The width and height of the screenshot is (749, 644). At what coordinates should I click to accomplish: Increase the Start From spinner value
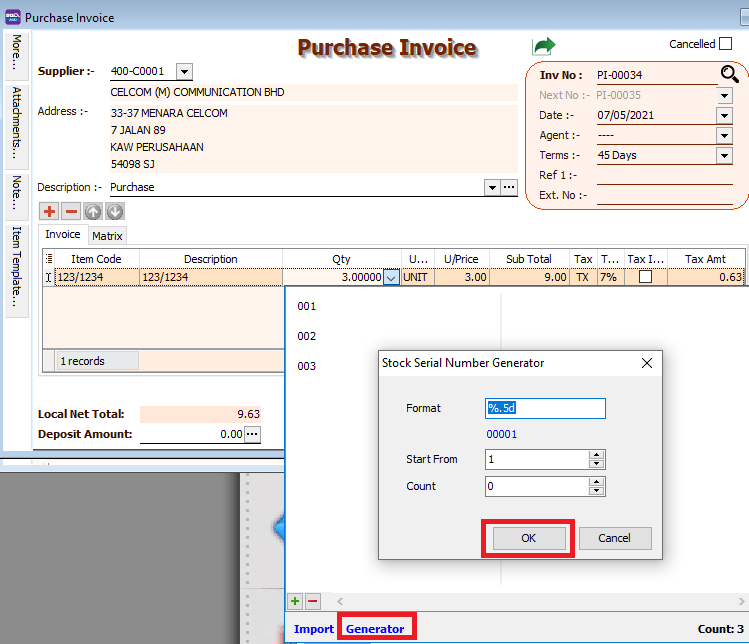click(596, 454)
